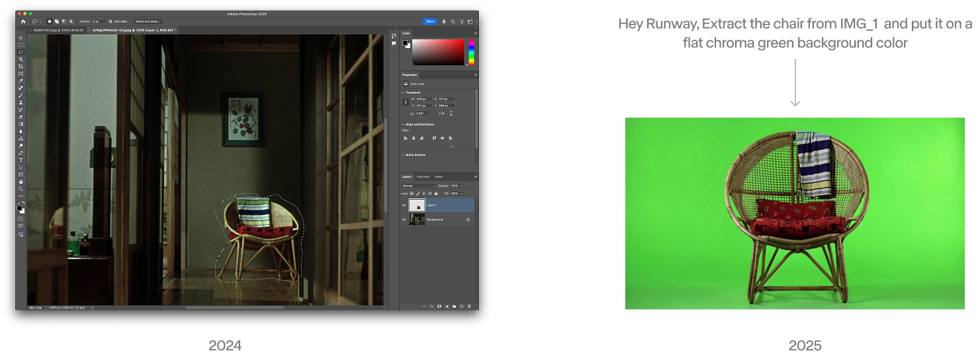
Task: Hide the Background layer eye icon
Action: pos(404,219)
